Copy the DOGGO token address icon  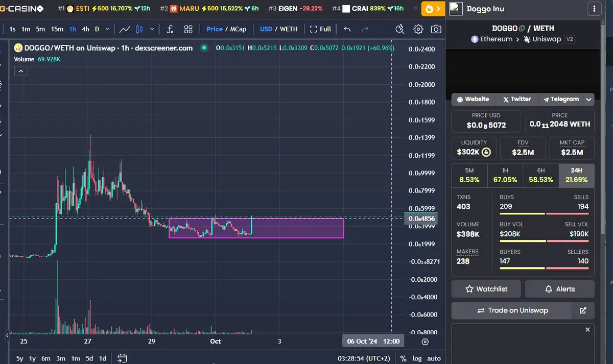click(x=522, y=29)
